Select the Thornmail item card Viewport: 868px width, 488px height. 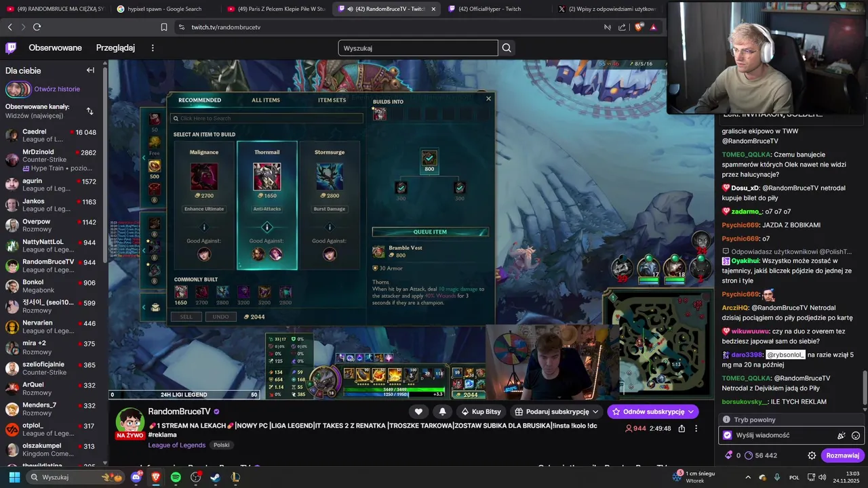(x=267, y=205)
